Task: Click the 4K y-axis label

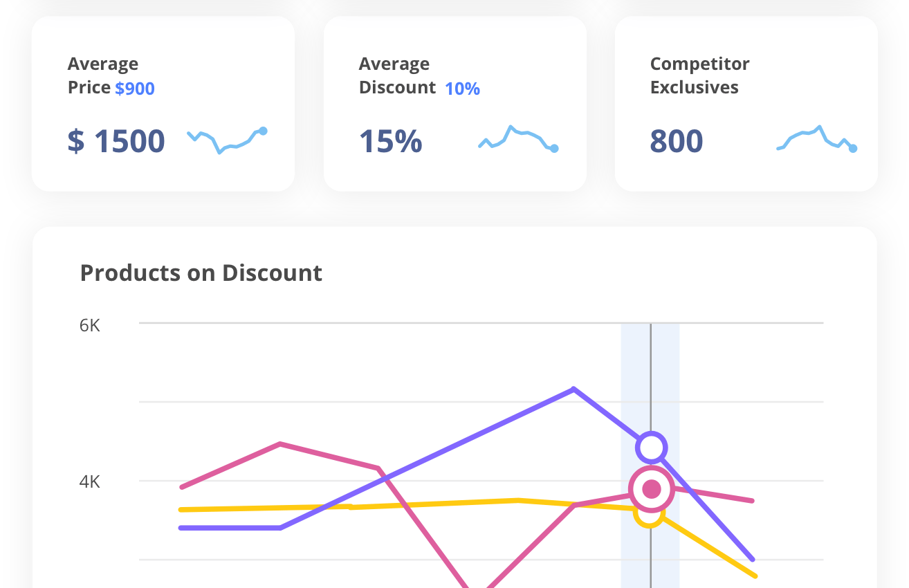Action: pos(90,481)
